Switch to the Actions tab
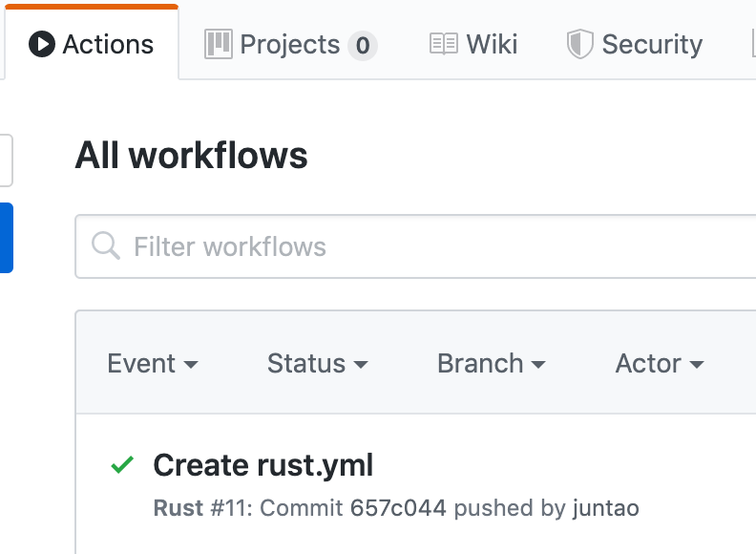 92,43
